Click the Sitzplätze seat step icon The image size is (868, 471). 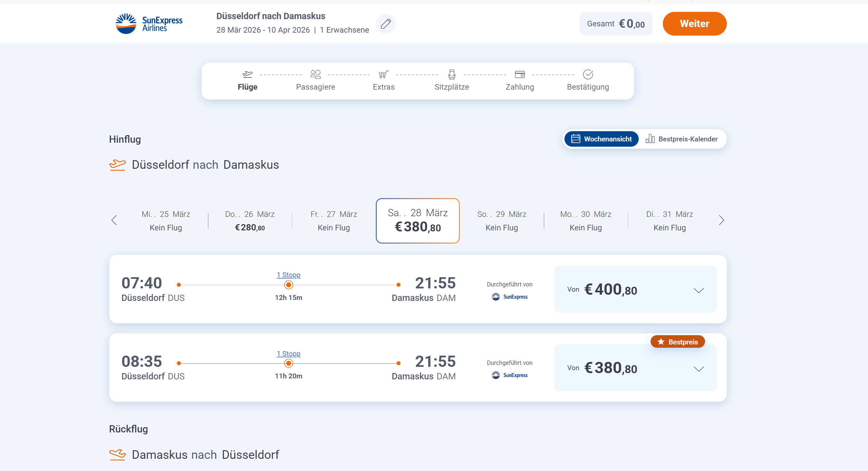pyautogui.click(x=452, y=74)
